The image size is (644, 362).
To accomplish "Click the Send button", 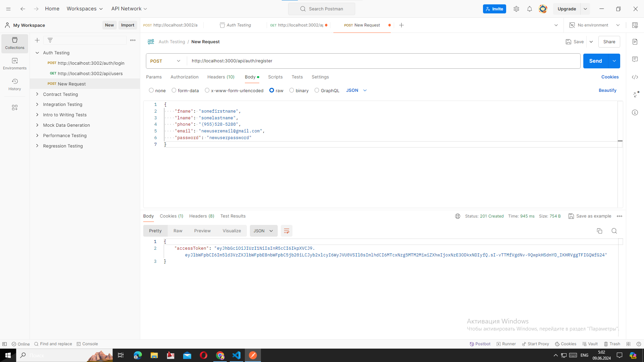I will [595, 61].
